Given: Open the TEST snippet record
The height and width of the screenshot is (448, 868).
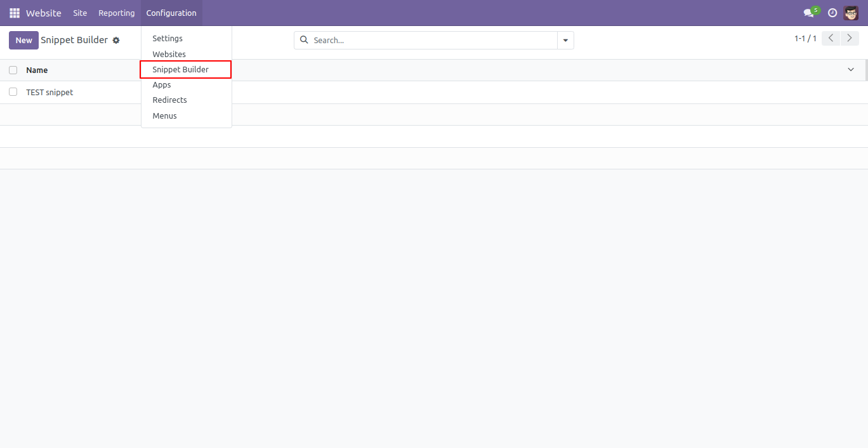Looking at the screenshot, I should click(x=49, y=92).
